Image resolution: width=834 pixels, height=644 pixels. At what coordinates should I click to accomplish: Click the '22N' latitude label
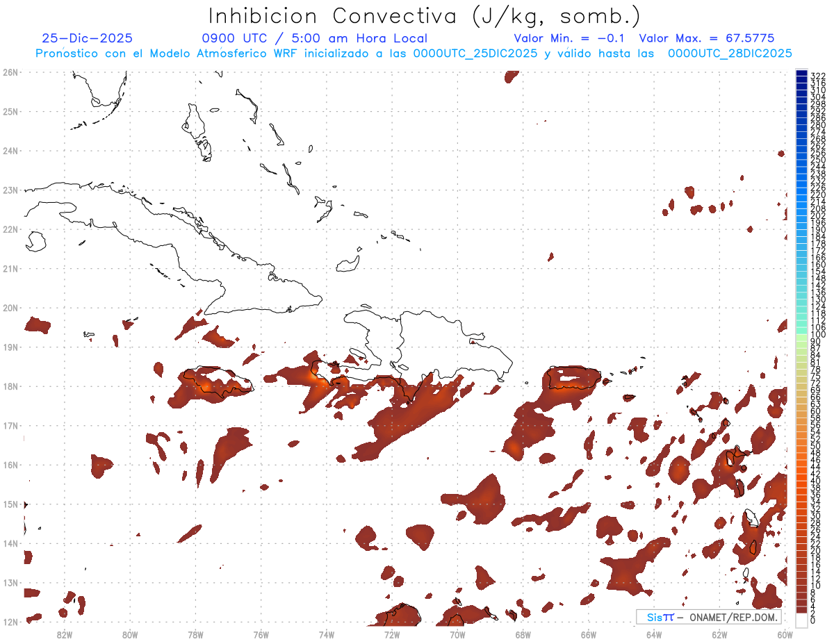point(10,229)
